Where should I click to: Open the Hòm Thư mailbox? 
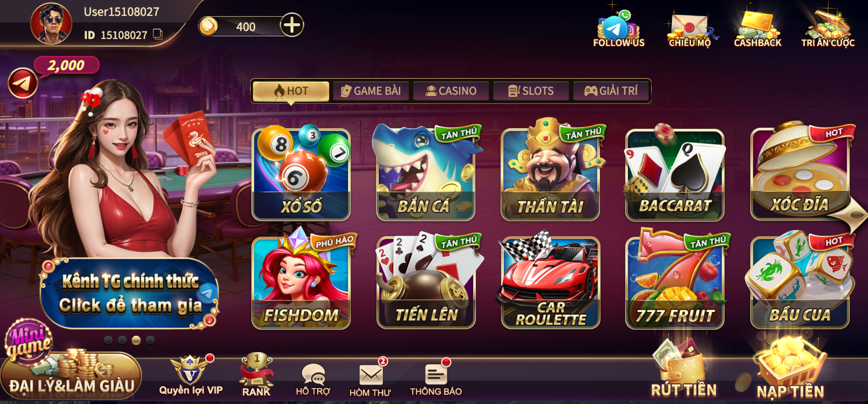370,378
